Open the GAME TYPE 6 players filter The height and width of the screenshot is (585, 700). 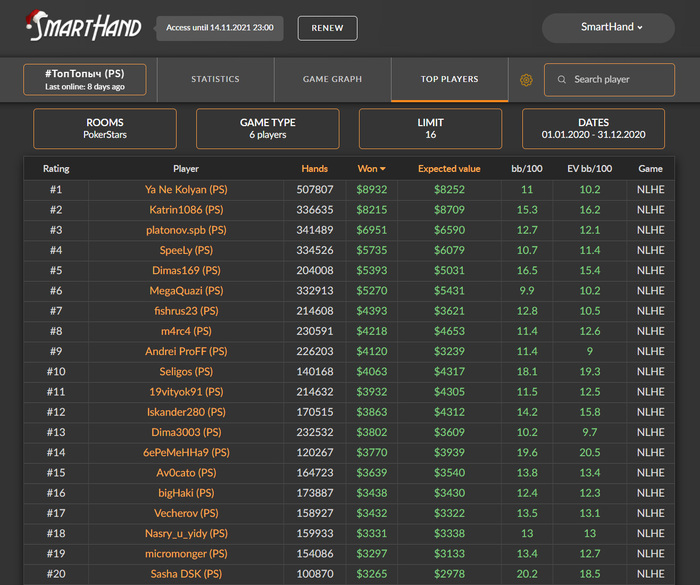pos(267,129)
